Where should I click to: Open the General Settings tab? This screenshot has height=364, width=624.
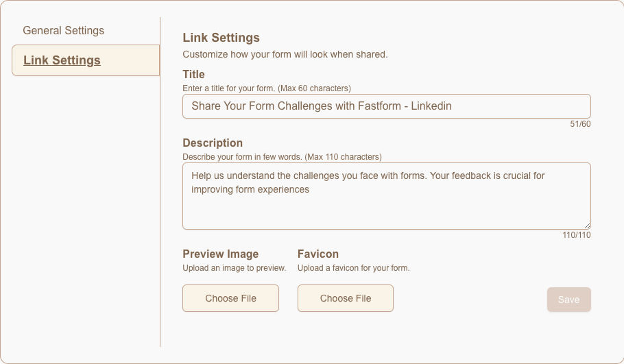(x=64, y=31)
